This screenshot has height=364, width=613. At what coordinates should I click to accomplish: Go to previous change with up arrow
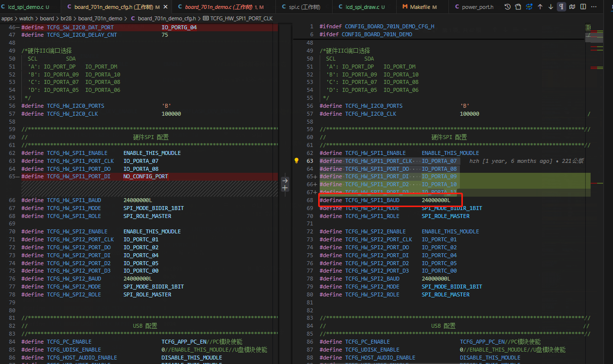(540, 7)
